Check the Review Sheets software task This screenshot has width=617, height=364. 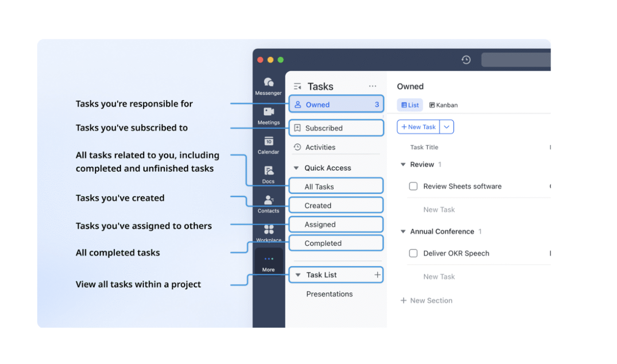coord(413,187)
